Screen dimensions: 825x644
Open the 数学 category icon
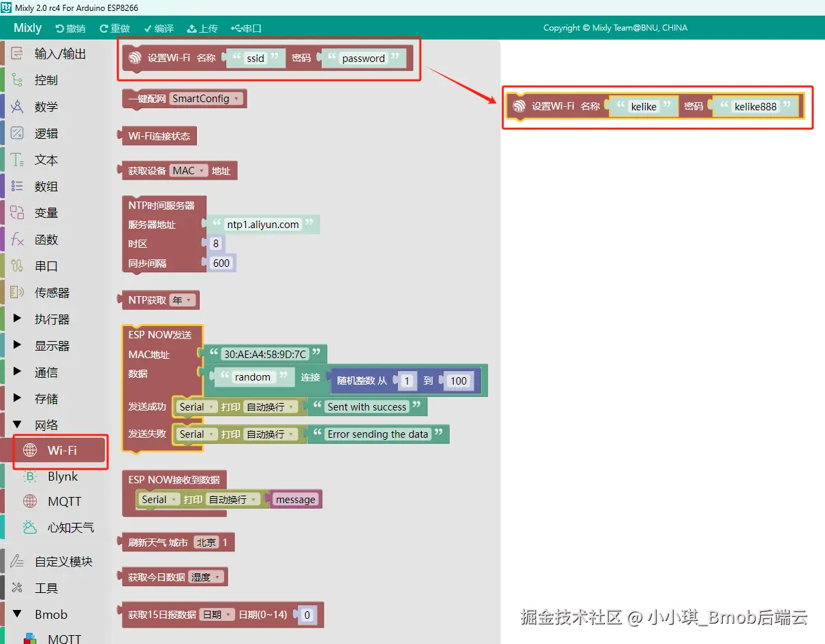pyautogui.click(x=18, y=107)
